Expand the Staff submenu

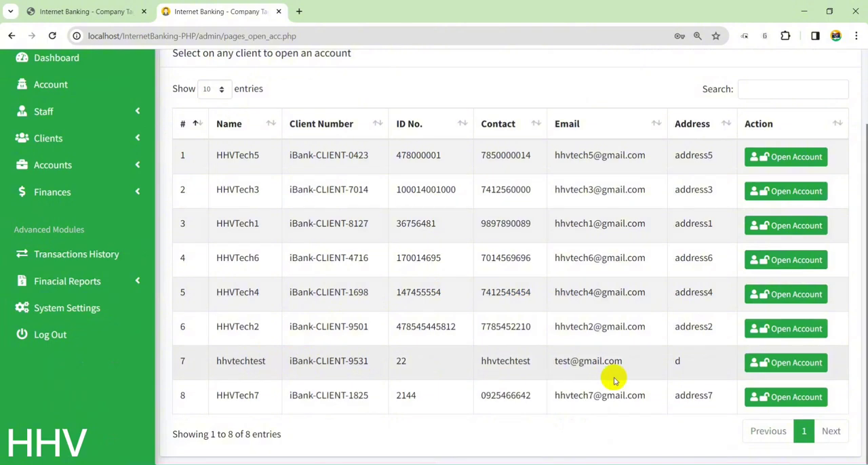(138, 111)
